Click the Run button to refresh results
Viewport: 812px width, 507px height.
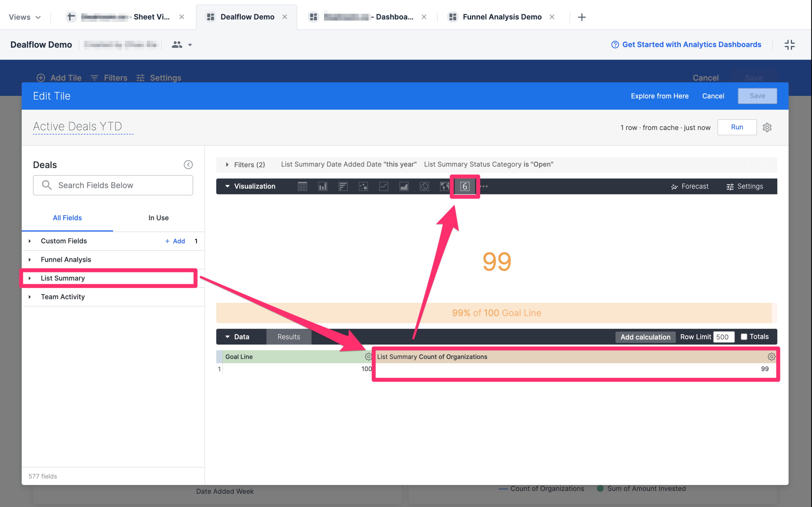point(737,127)
